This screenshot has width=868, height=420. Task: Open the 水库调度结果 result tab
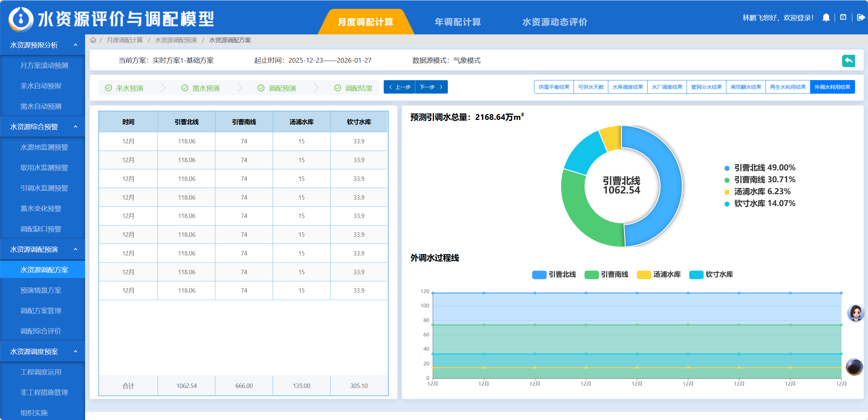(627, 87)
